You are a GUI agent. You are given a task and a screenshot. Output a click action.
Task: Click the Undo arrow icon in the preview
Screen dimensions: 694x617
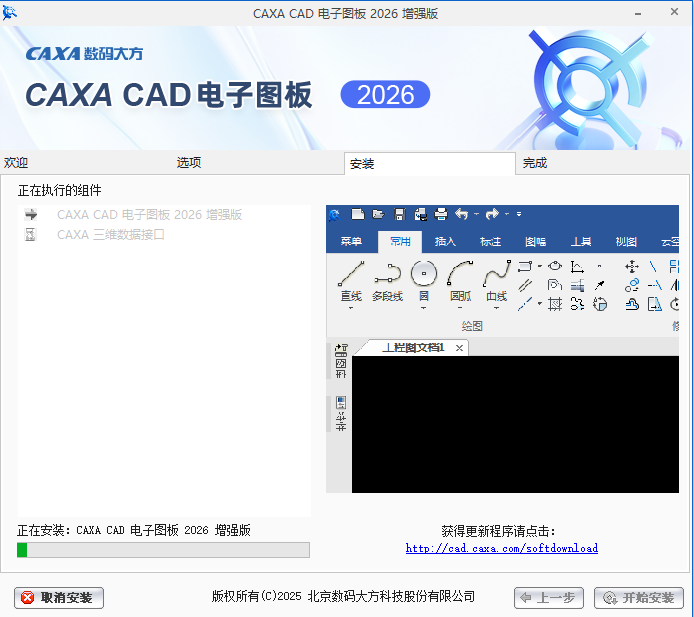coord(462,214)
